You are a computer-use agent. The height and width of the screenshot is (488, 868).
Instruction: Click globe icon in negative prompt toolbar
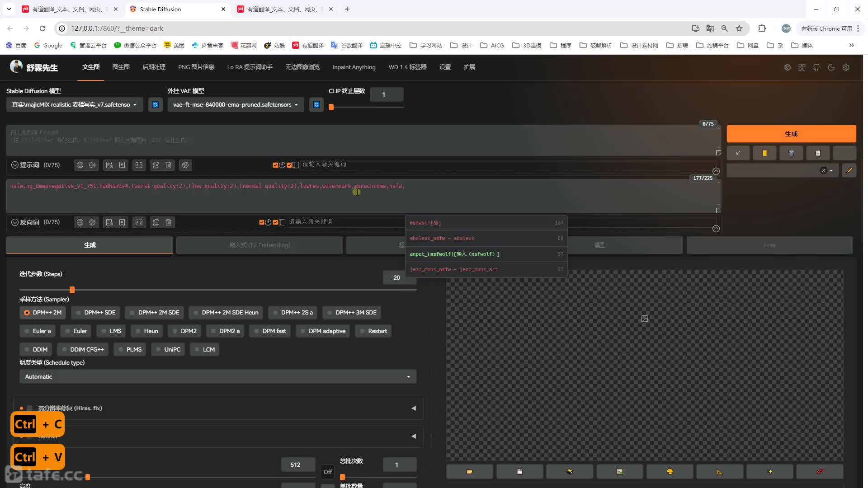pyautogui.click(x=80, y=222)
